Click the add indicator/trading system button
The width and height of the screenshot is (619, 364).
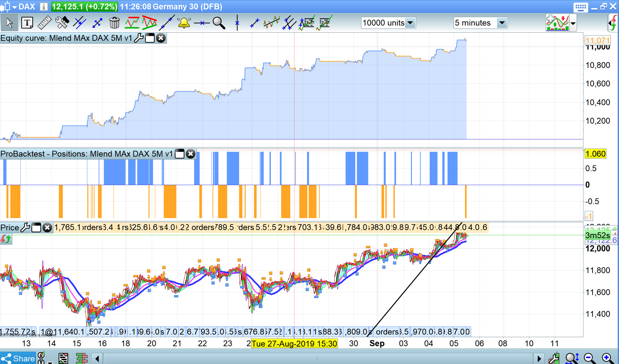click(x=558, y=23)
